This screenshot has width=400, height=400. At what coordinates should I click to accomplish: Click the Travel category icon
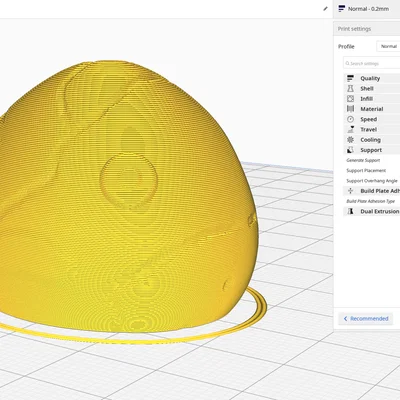350,129
